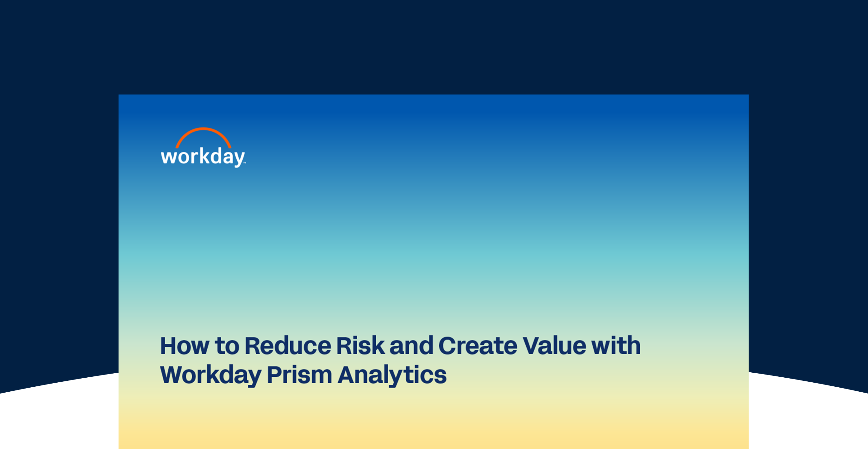
Task: Open the gradient report cover thumbnail
Action: point(434,272)
